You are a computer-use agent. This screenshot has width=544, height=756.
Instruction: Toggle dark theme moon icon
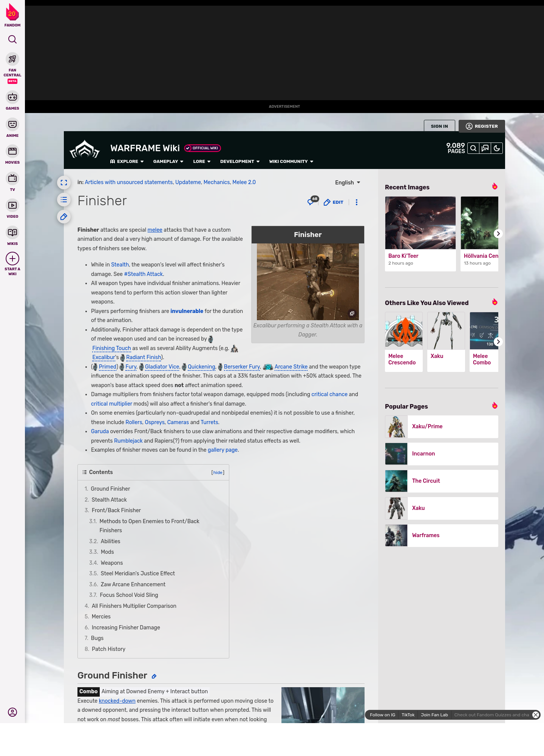point(497,148)
